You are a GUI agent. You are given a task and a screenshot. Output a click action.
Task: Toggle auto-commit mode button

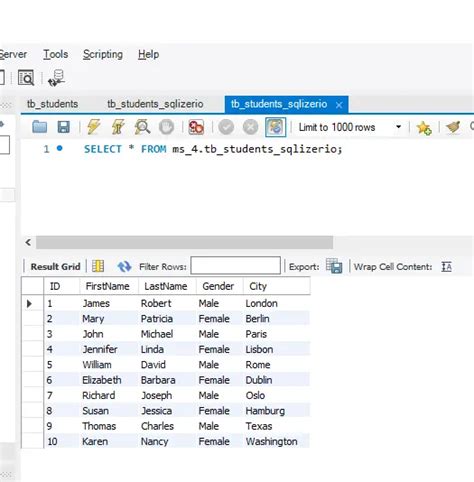pos(275,127)
